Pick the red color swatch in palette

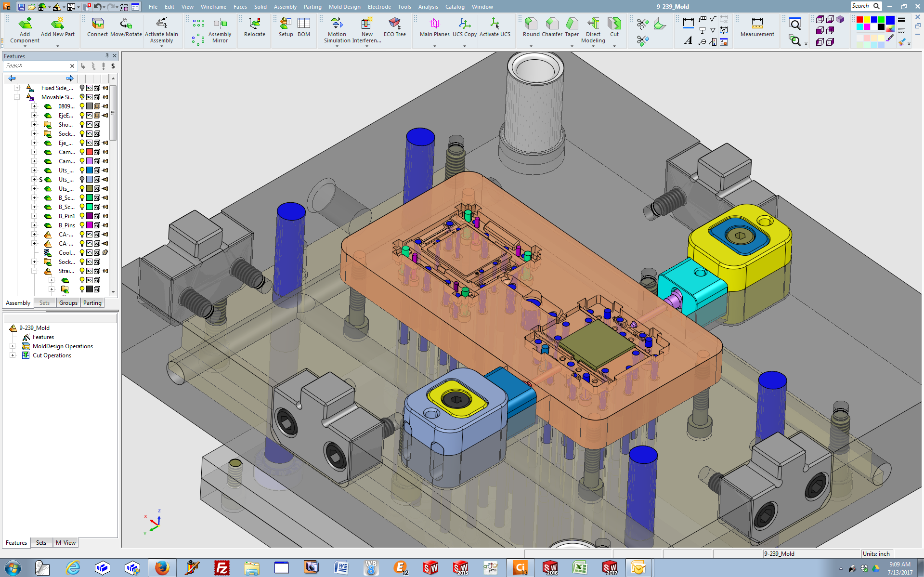pyautogui.click(x=859, y=20)
